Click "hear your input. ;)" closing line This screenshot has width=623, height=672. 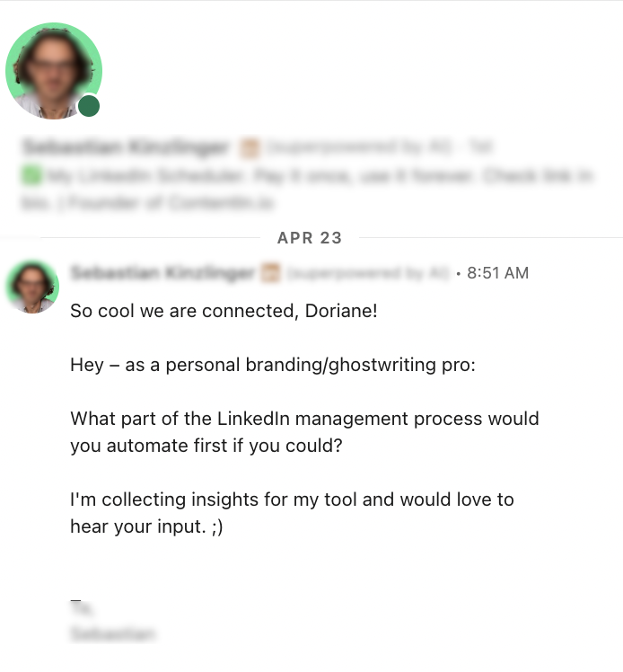pos(146,527)
